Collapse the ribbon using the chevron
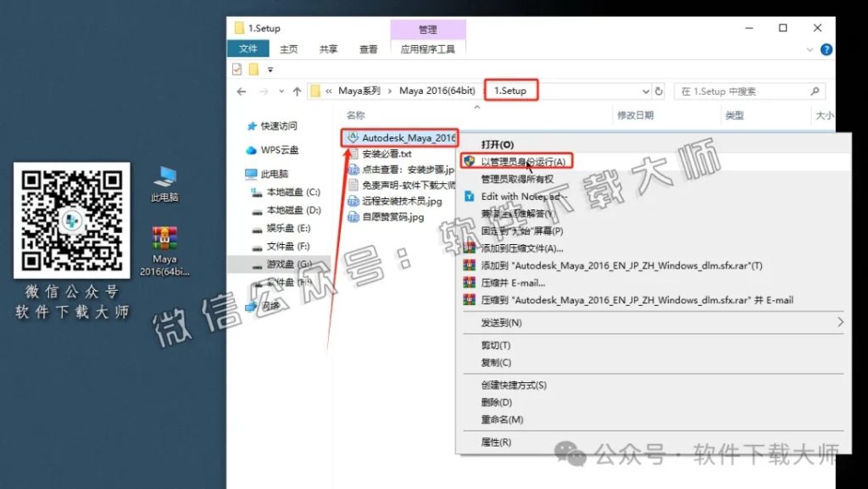Viewport: 868px width, 489px height. pos(810,49)
